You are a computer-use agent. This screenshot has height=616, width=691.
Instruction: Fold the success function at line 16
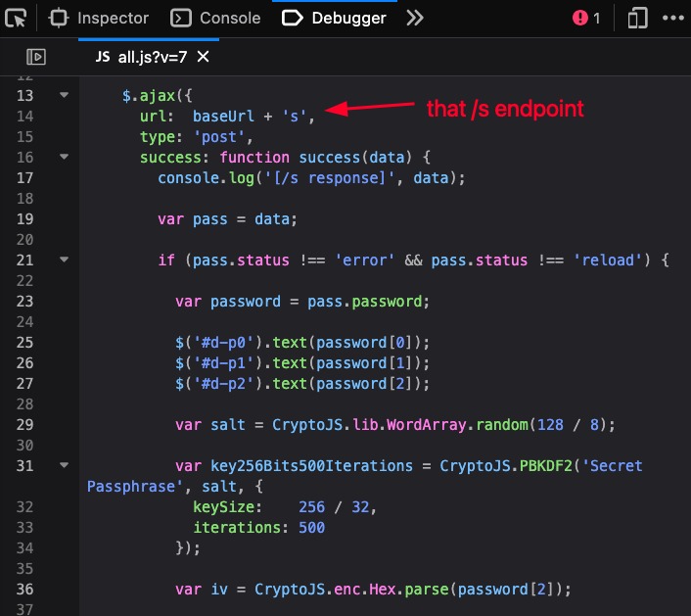click(x=64, y=157)
